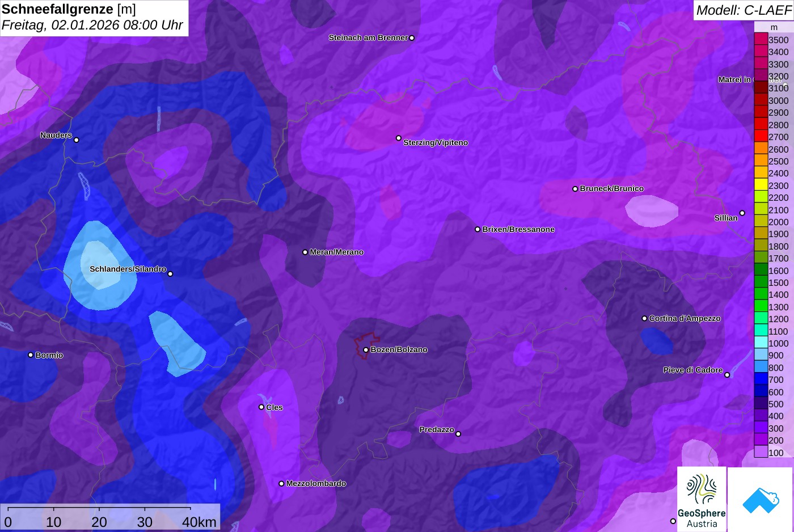Image resolution: width=794 pixels, height=532 pixels.
Task: Click the Meran/Merano city marker dot
Action: [305, 252]
